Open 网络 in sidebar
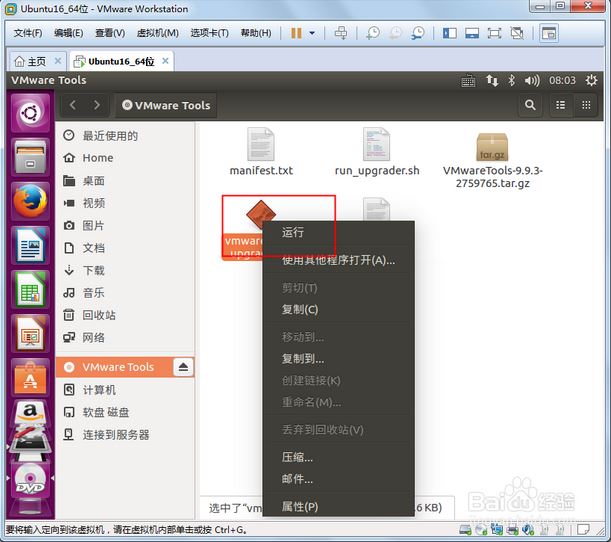611x542 pixels. (x=125, y=337)
